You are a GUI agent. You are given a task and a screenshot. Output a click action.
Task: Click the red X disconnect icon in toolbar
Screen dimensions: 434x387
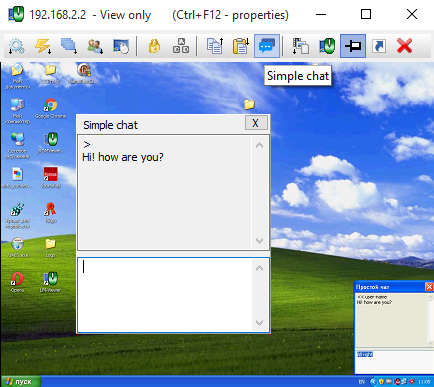pyautogui.click(x=405, y=46)
